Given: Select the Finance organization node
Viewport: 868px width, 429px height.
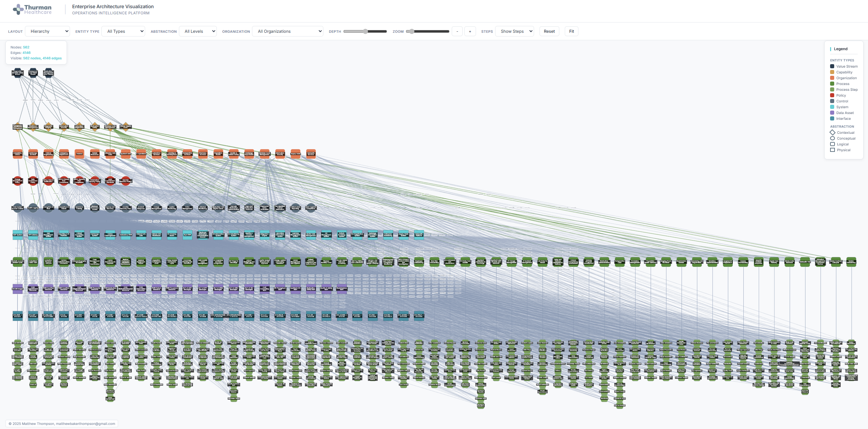Looking at the screenshot, I should point(79,154).
